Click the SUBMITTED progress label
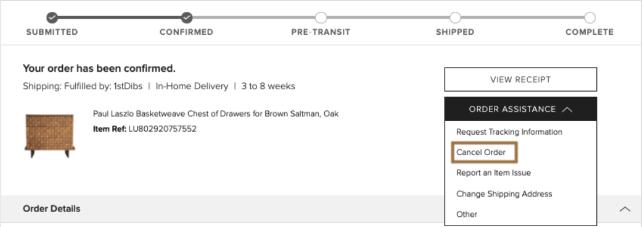 52,32
